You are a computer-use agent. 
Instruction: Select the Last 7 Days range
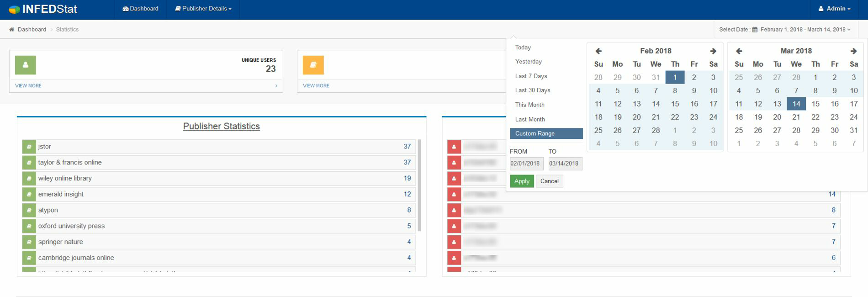[531, 76]
